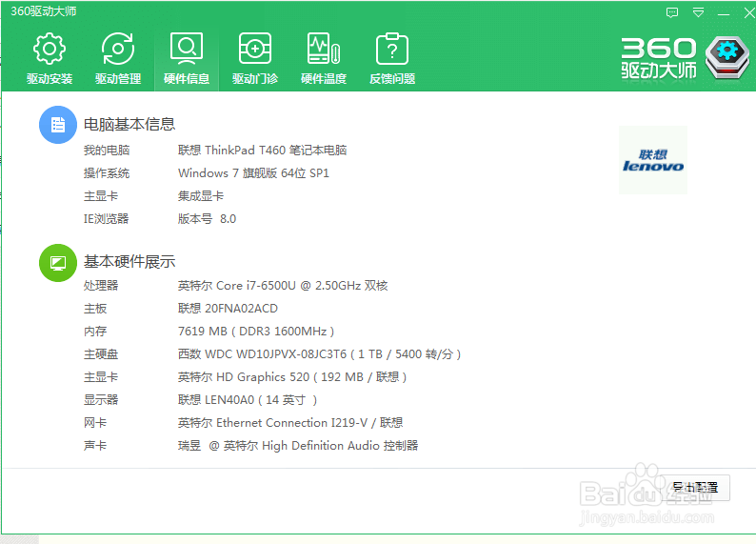This screenshot has height=544, width=756.
Task: Open the 驱动门诊 first-aid icon
Action: tap(255, 49)
